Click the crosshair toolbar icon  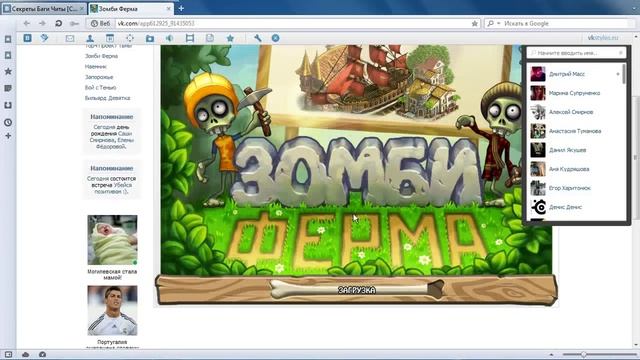pyautogui.click(x=130, y=38)
